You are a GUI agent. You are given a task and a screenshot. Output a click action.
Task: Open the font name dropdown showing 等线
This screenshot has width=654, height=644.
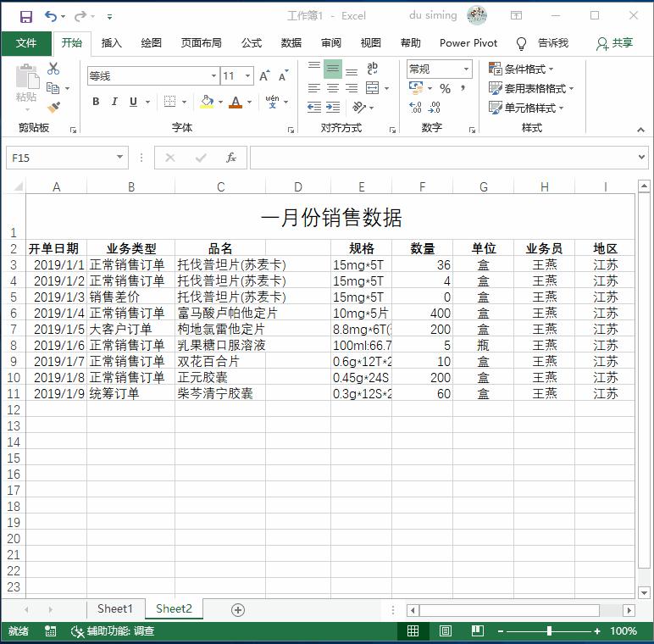214,76
